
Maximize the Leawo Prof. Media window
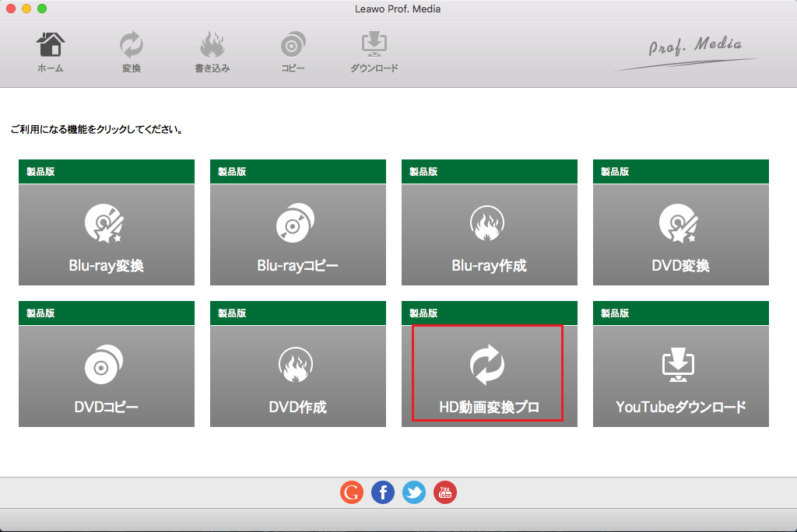pyautogui.click(x=42, y=9)
